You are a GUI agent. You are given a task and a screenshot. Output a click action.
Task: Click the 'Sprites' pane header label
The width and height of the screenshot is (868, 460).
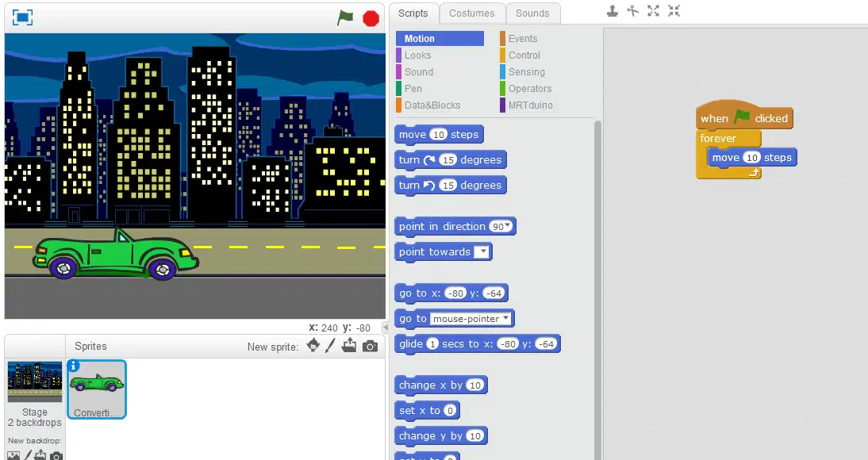pyautogui.click(x=90, y=347)
